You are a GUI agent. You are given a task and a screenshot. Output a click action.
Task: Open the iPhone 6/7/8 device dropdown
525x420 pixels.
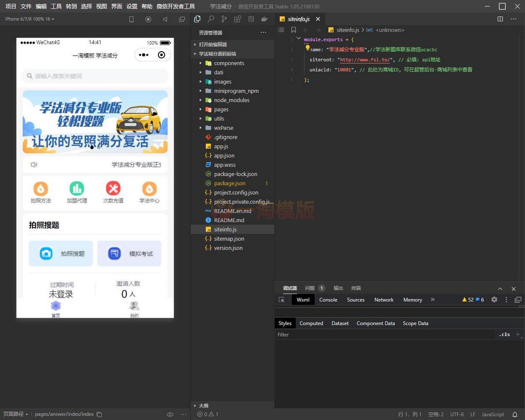[29, 19]
